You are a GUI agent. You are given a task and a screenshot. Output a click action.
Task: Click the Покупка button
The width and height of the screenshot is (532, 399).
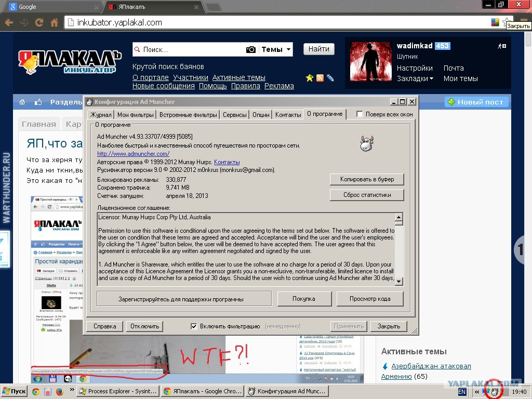tap(304, 299)
